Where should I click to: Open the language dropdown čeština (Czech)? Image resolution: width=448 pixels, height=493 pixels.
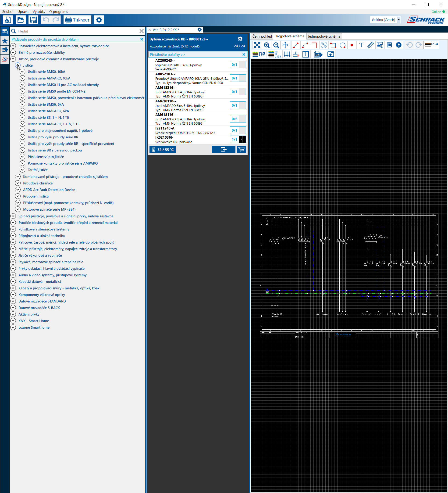click(x=385, y=20)
